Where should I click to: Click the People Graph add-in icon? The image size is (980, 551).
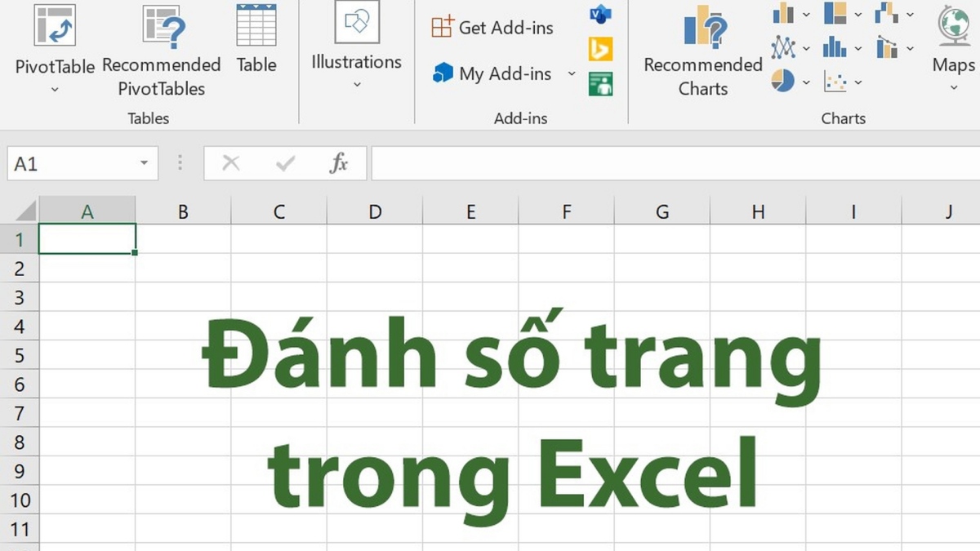click(x=601, y=84)
